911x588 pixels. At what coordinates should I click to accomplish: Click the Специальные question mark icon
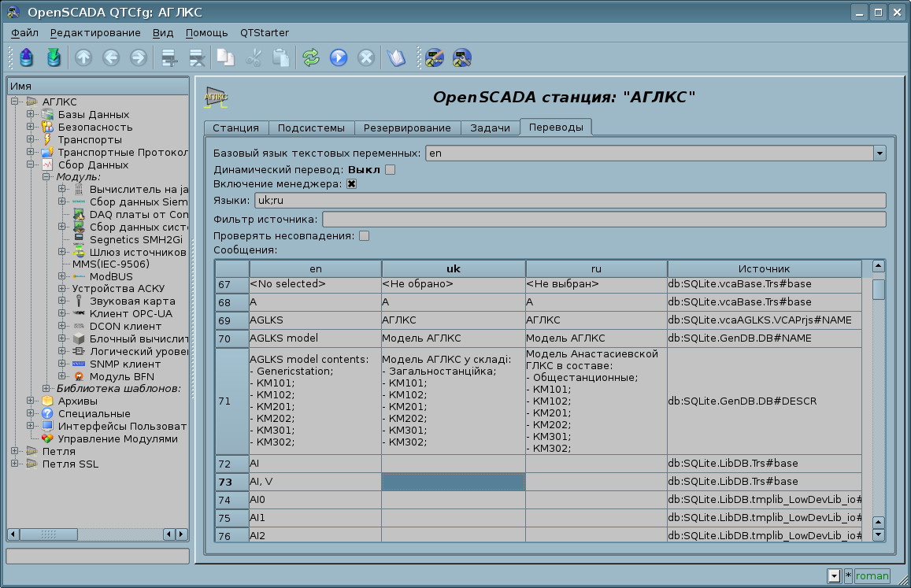pyautogui.click(x=48, y=414)
